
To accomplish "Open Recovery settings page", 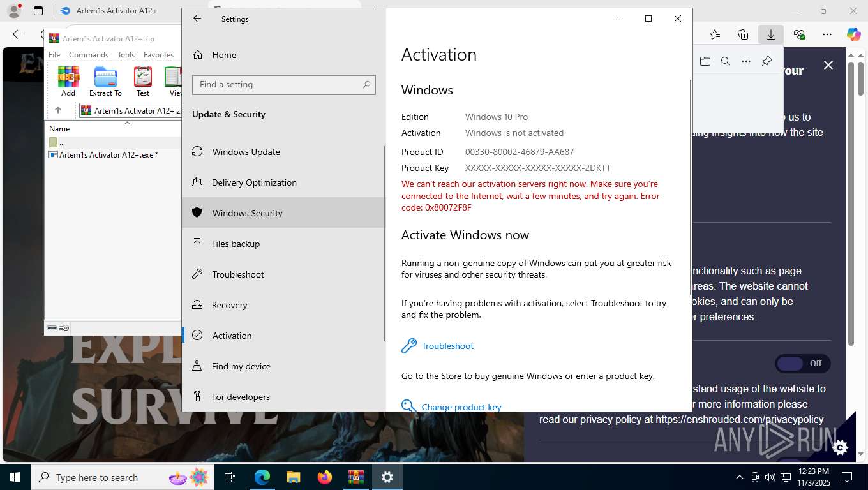I will [x=284, y=305].
